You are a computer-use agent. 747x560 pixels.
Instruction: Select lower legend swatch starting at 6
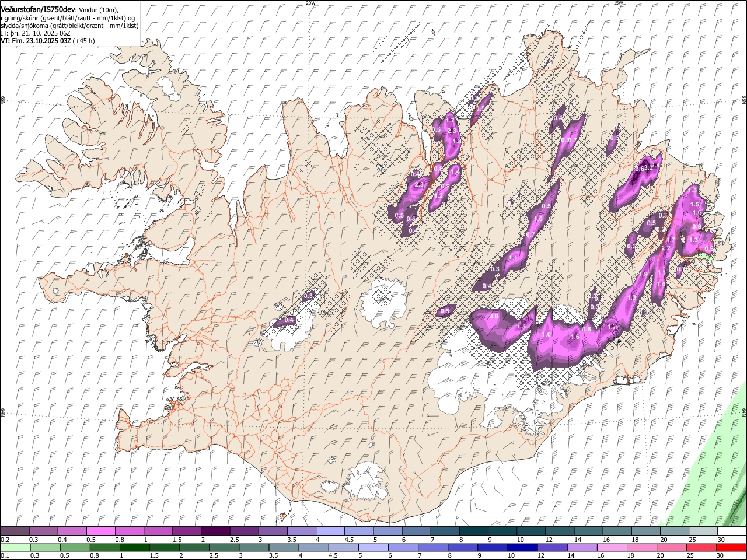click(x=403, y=548)
